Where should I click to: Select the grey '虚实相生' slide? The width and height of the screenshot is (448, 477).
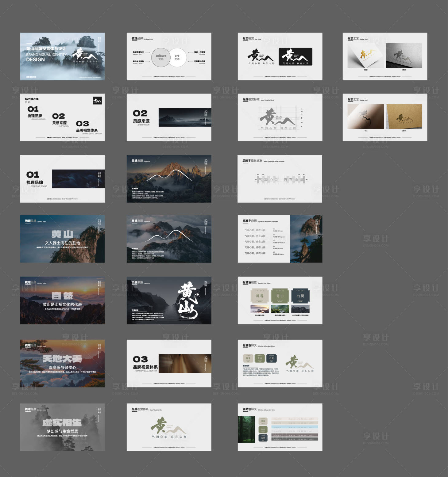tap(62, 427)
